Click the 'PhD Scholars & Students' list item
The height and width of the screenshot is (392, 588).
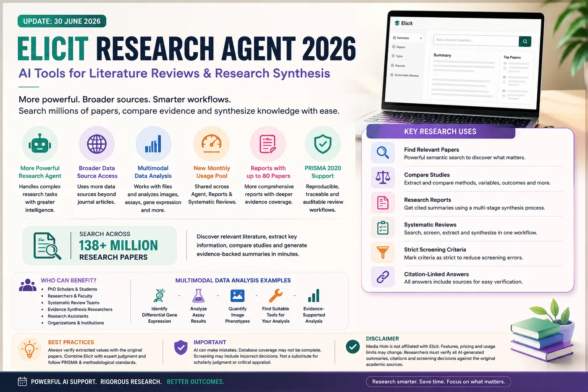[x=72, y=289]
